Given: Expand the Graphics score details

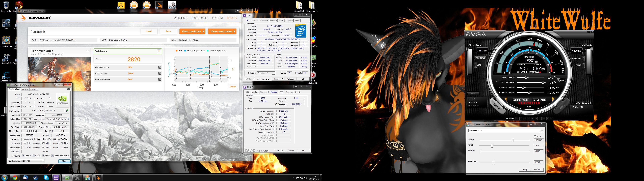Looking at the screenshot, I should tap(159, 68).
